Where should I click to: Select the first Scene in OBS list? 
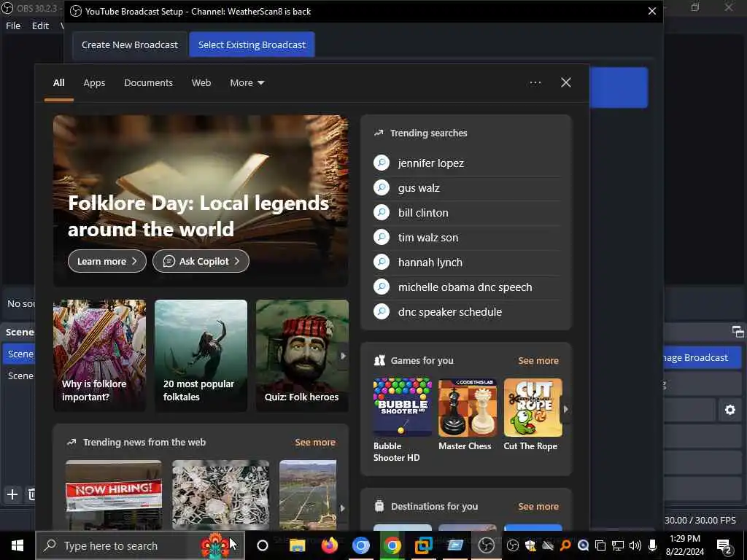click(x=20, y=354)
